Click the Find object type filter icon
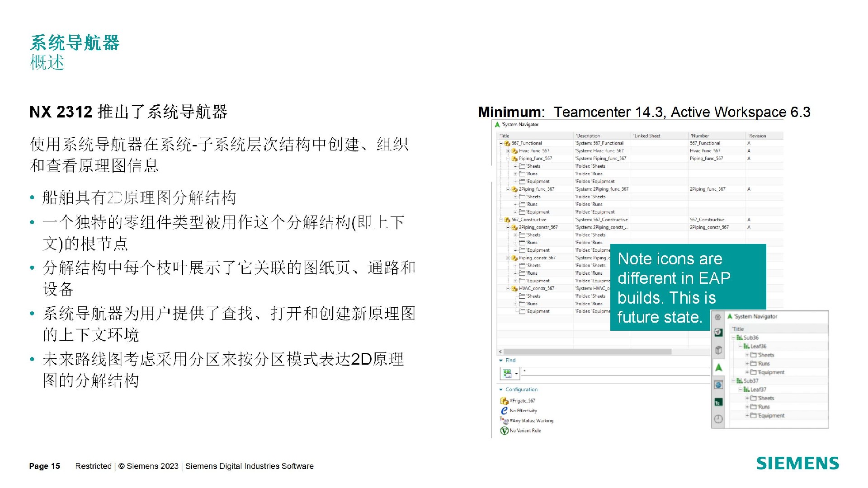 point(507,374)
